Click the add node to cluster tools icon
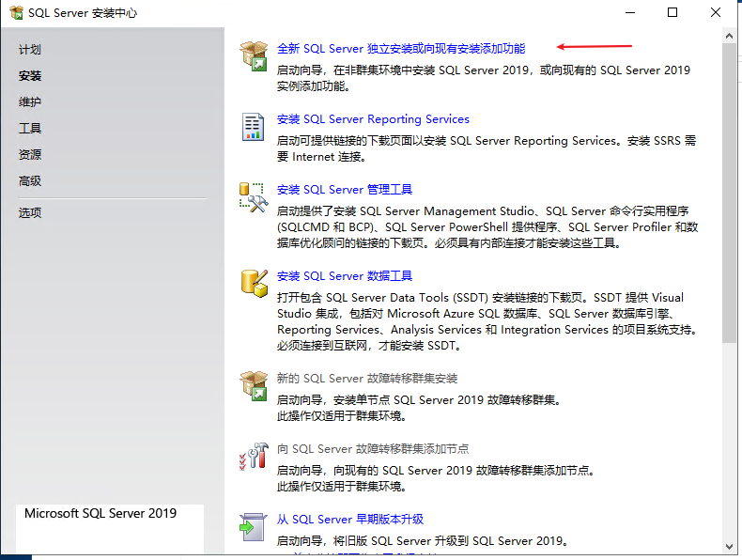This screenshot has width=742, height=560. point(254,457)
